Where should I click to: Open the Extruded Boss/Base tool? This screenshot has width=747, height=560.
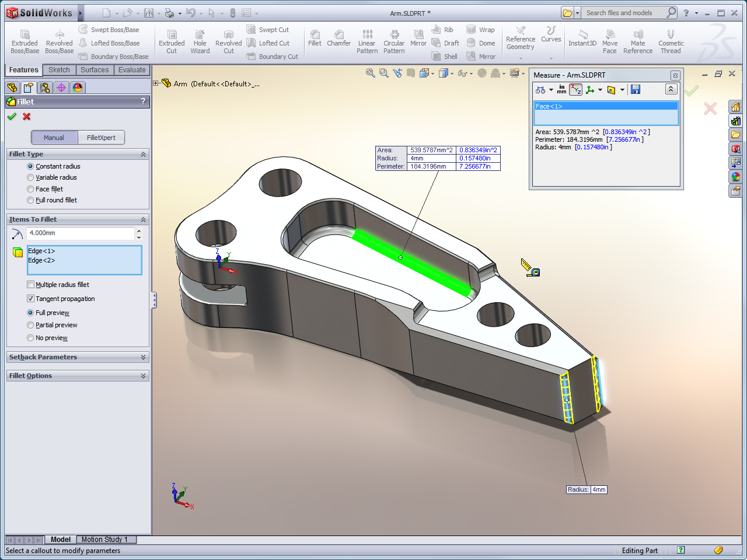coord(25,42)
